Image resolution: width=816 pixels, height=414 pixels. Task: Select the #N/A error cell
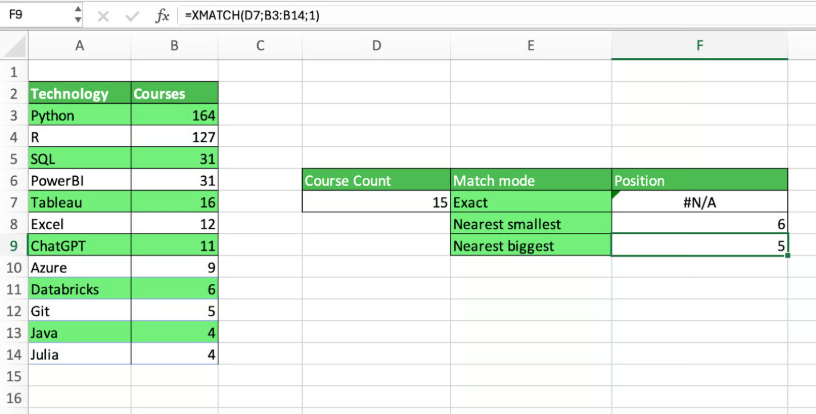699,202
